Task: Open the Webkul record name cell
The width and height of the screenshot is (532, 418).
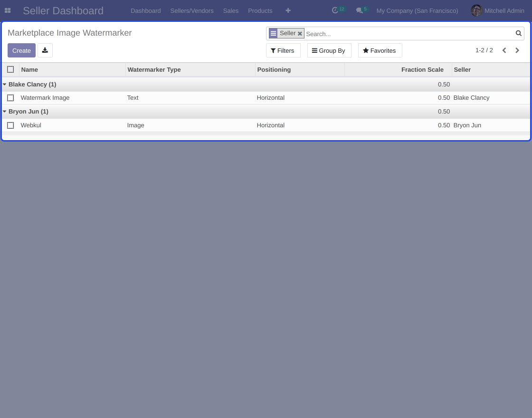Action: [x=31, y=125]
